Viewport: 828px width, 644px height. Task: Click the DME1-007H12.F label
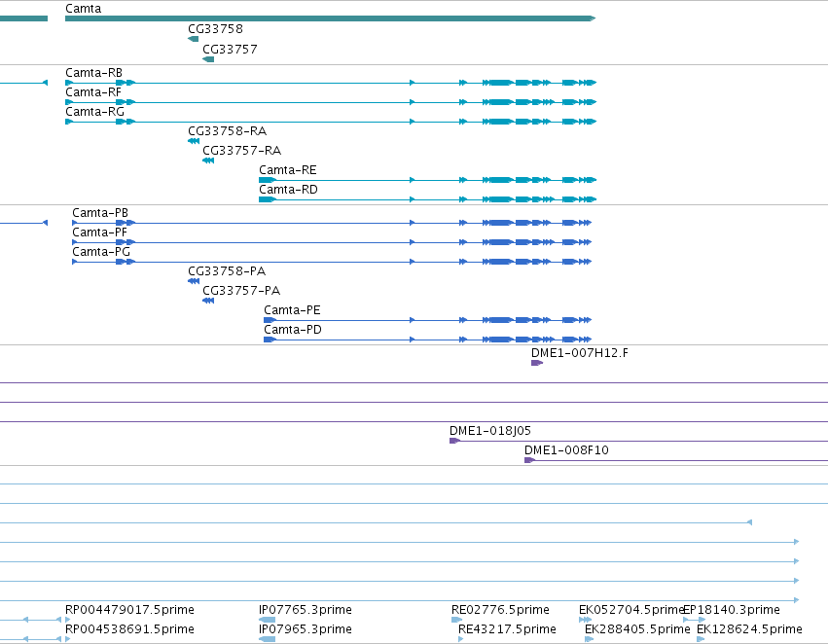coord(580,353)
